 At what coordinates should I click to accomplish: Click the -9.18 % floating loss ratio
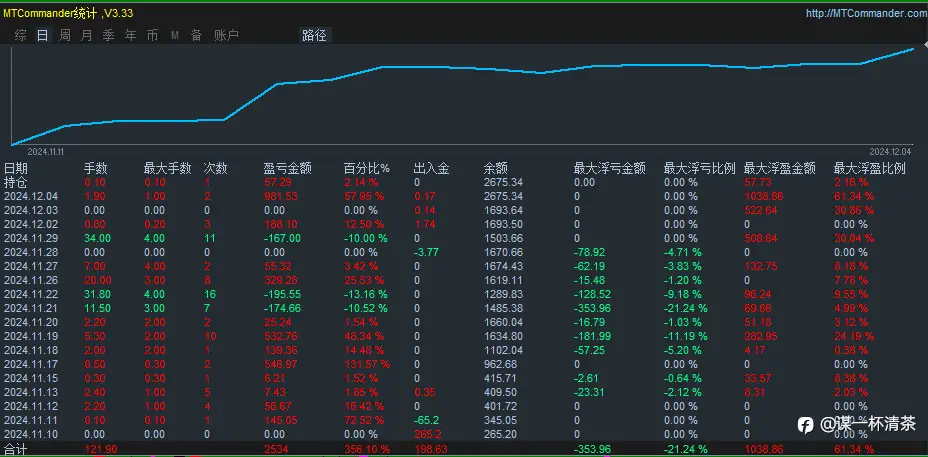683,294
